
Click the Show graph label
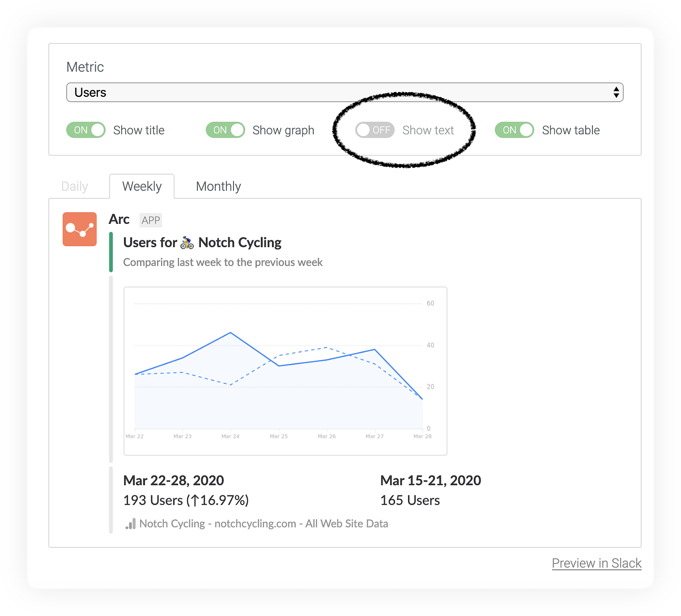point(283,130)
